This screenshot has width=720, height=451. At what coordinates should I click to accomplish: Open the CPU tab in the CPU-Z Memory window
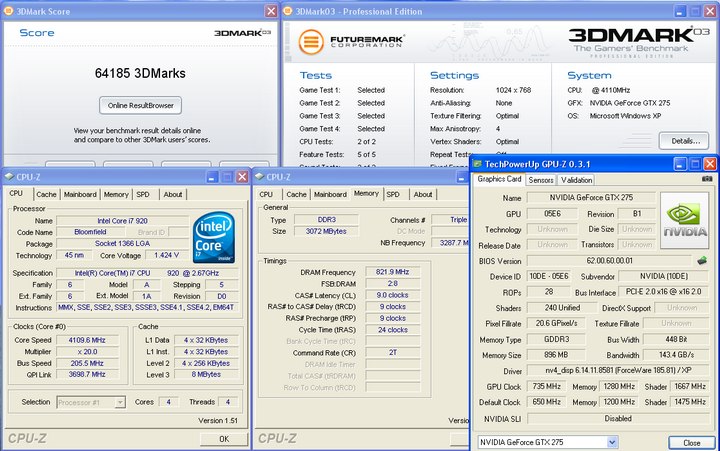tap(266, 194)
